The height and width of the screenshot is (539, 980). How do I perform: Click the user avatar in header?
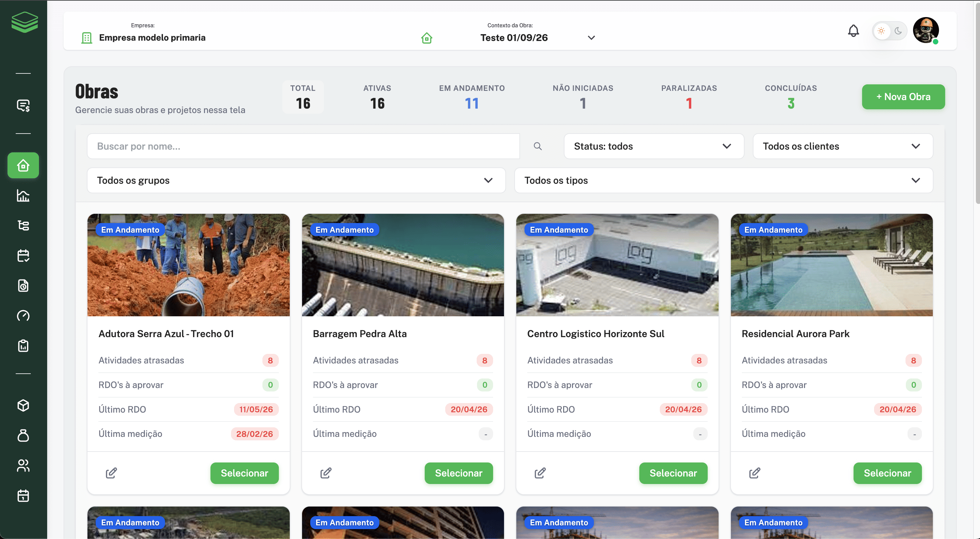pyautogui.click(x=926, y=30)
